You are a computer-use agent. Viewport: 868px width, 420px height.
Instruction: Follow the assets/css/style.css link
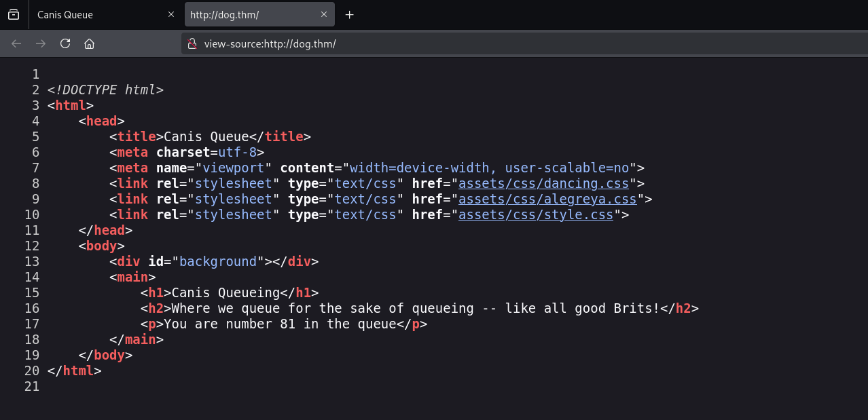click(536, 214)
